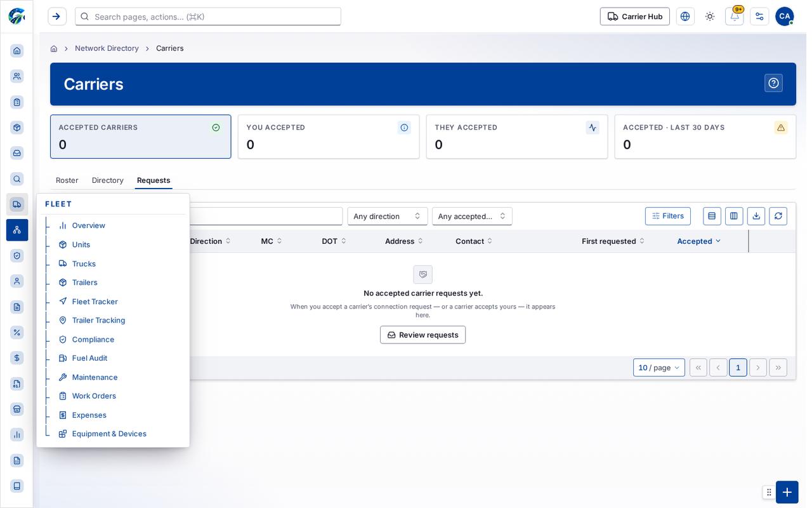
Task: Sort by the First requested column
Action: click(x=613, y=241)
